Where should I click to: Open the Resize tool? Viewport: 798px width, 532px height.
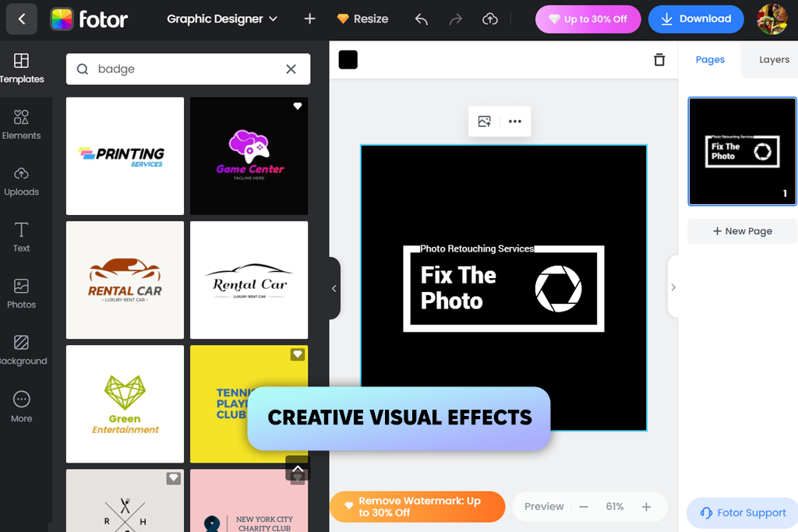pos(363,19)
